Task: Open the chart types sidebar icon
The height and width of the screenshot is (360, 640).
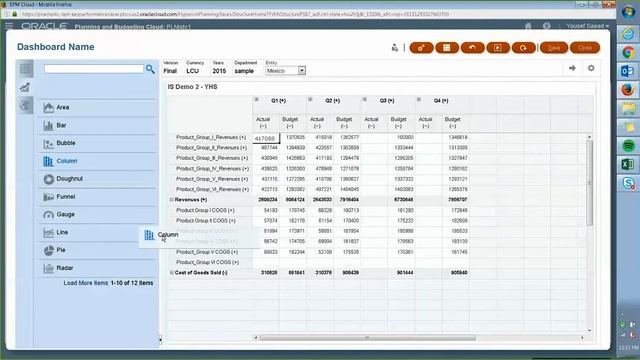Action: click(25, 87)
